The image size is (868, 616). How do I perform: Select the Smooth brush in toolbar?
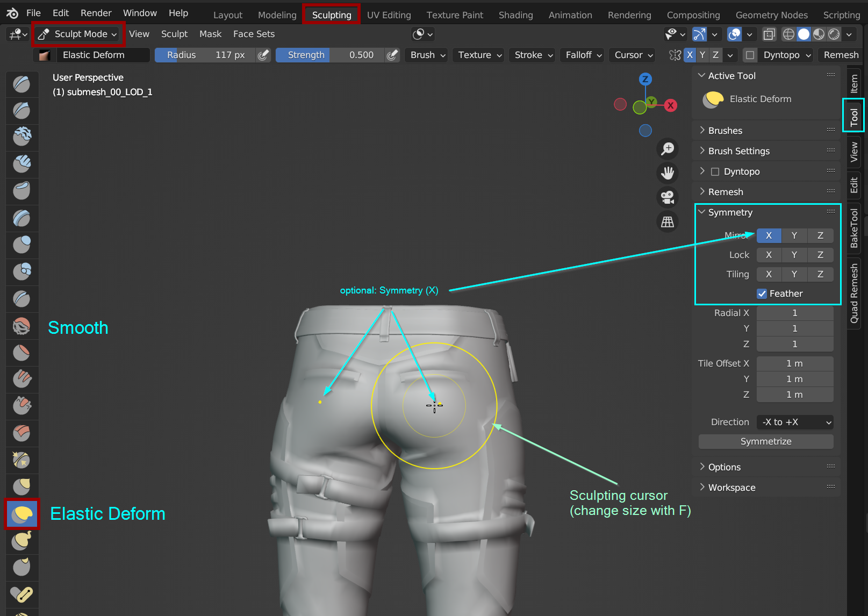[x=22, y=326]
